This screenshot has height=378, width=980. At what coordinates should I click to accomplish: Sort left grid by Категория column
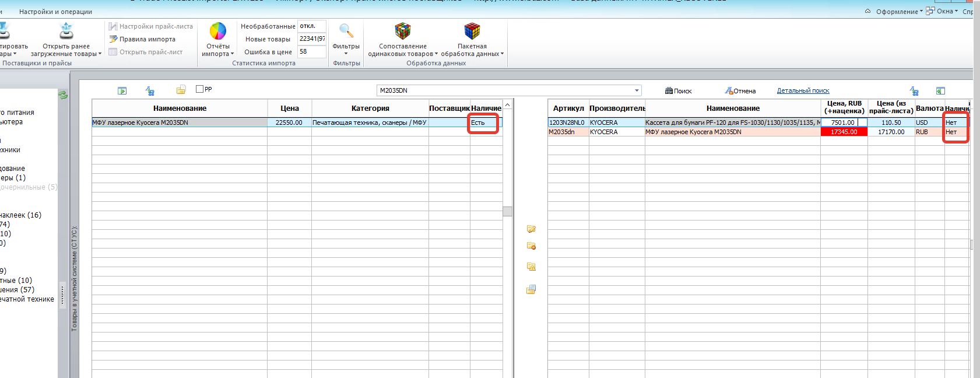click(x=370, y=108)
